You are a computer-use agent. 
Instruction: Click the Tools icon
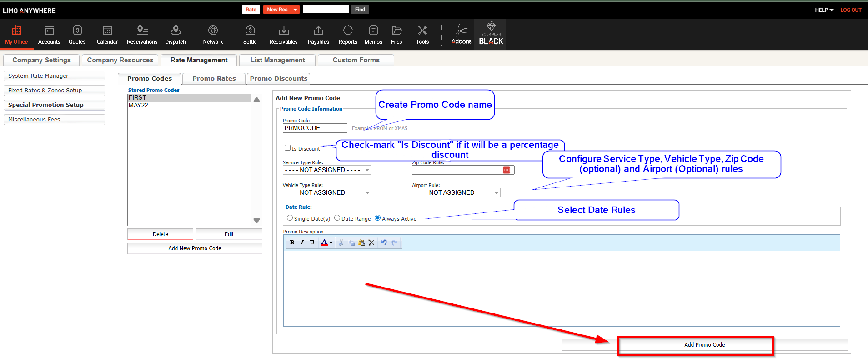pos(422,35)
